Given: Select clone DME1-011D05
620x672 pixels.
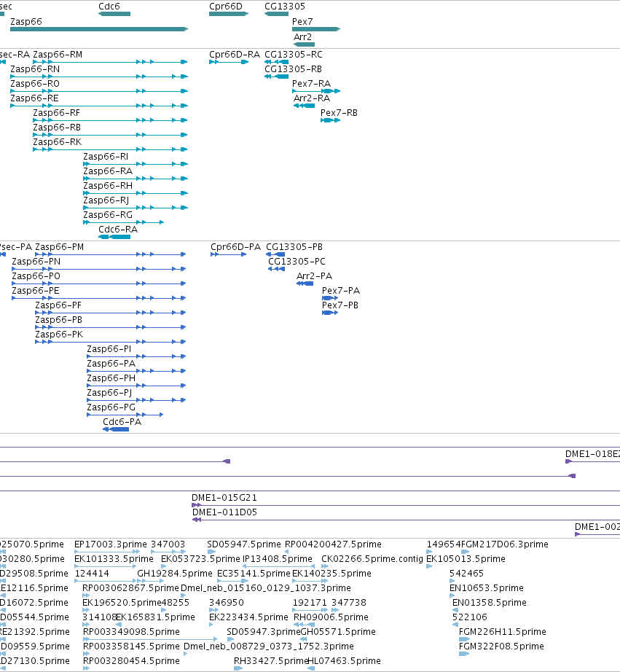Looking at the screenshot, I should click(x=406, y=520).
